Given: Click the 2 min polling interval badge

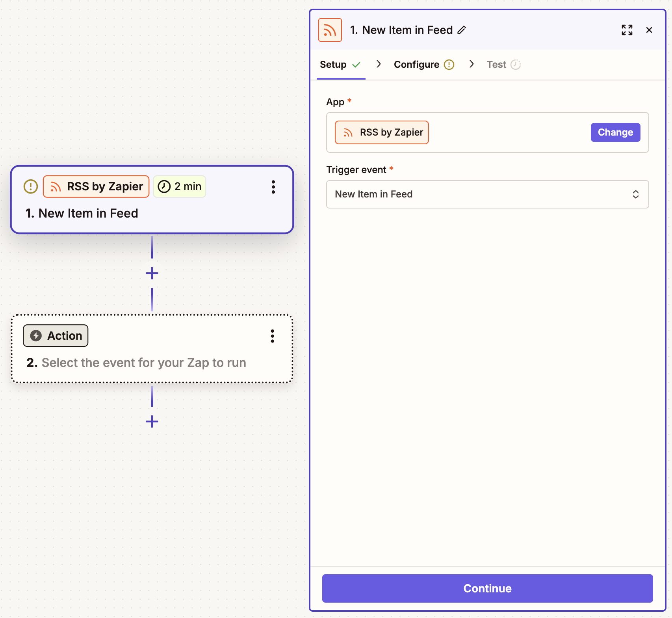Looking at the screenshot, I should pos(179,186).
